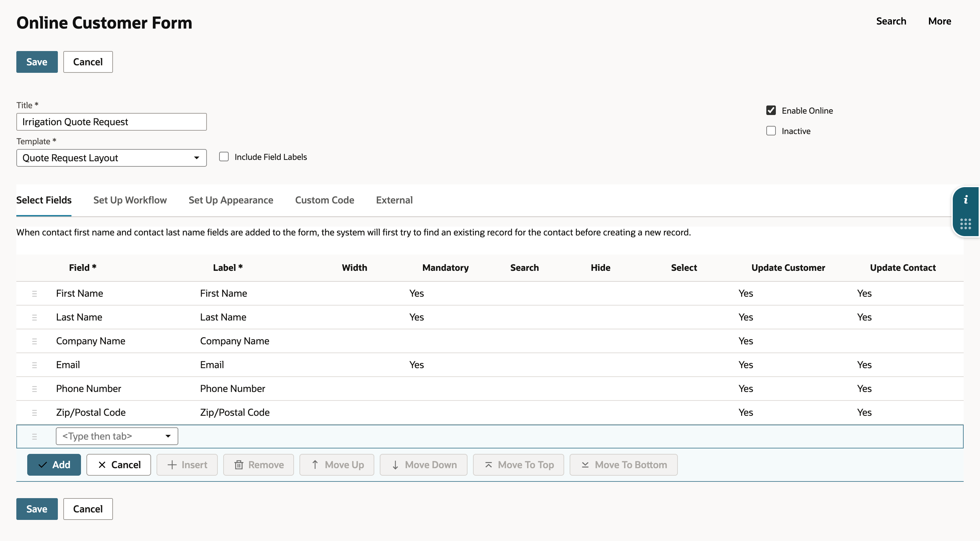
Task: Open the grid dots icon on the side panel
Action: 966,224
